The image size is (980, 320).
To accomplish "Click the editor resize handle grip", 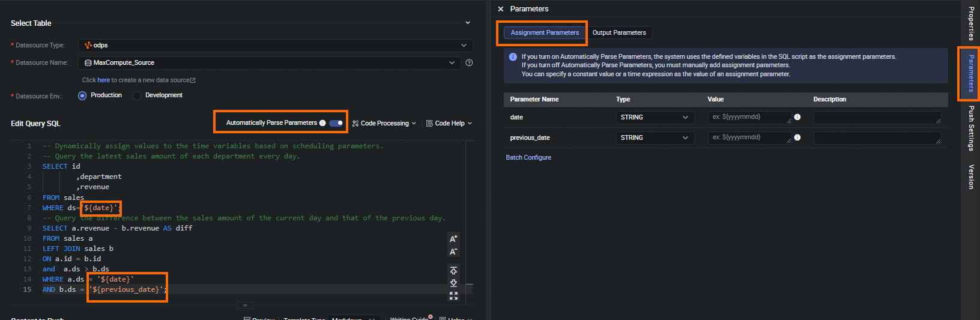I will click(x=245, y=305).
